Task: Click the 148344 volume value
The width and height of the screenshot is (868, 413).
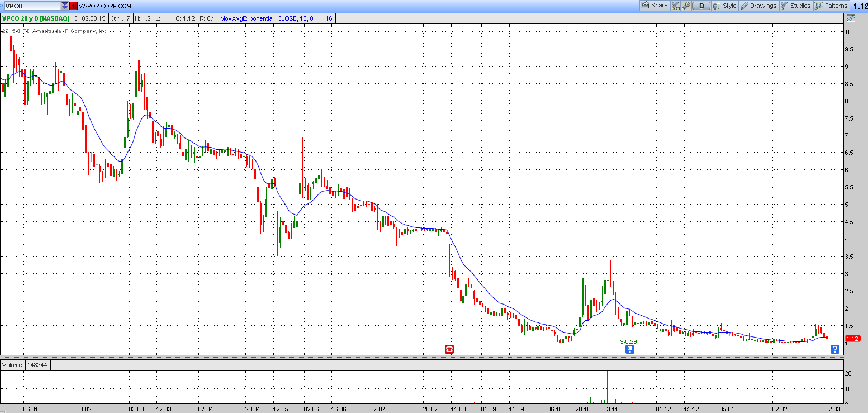Action: (x=37, y=365)
